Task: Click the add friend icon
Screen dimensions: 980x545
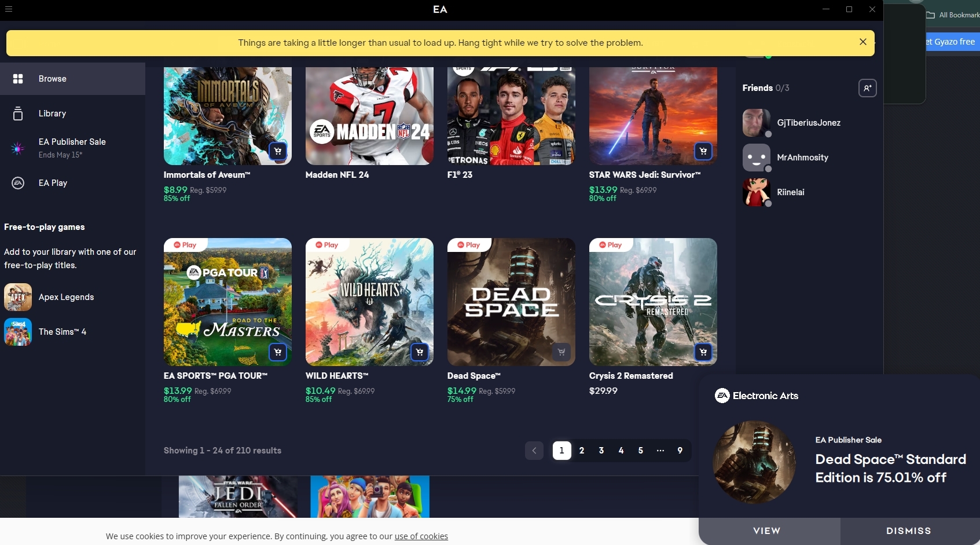Action: [x=867, y=88]
